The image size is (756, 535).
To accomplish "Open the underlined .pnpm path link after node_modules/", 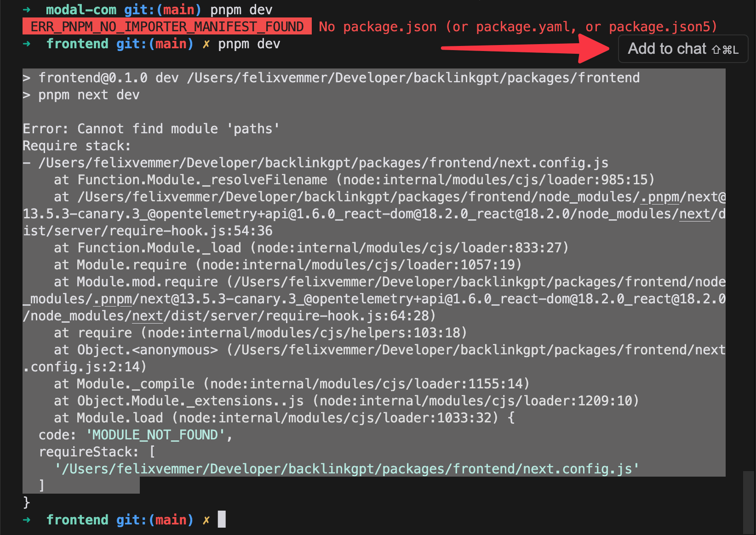I will coord(660,197).
